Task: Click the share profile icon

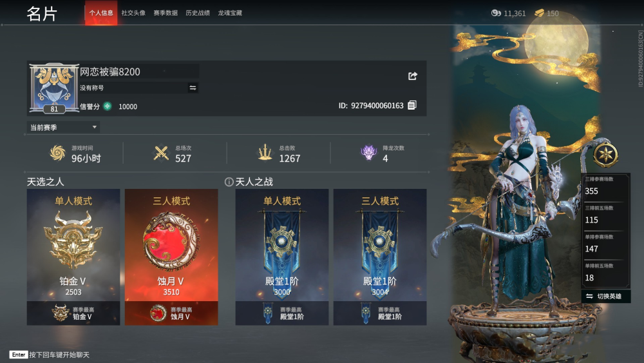Action: tap(413, 76)
